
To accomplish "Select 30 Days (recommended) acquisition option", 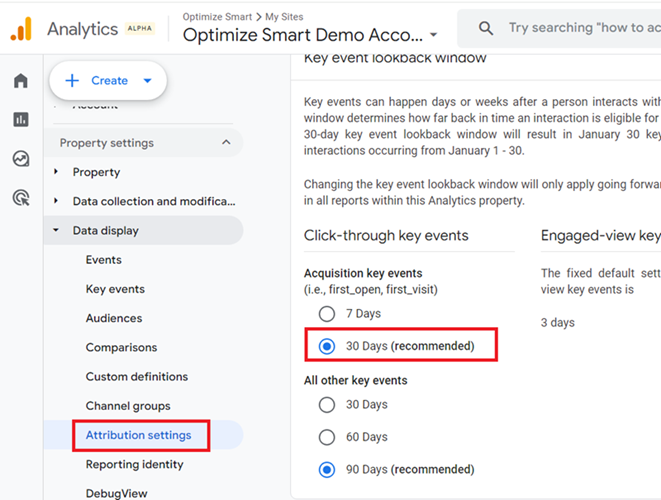I will 327,346.
